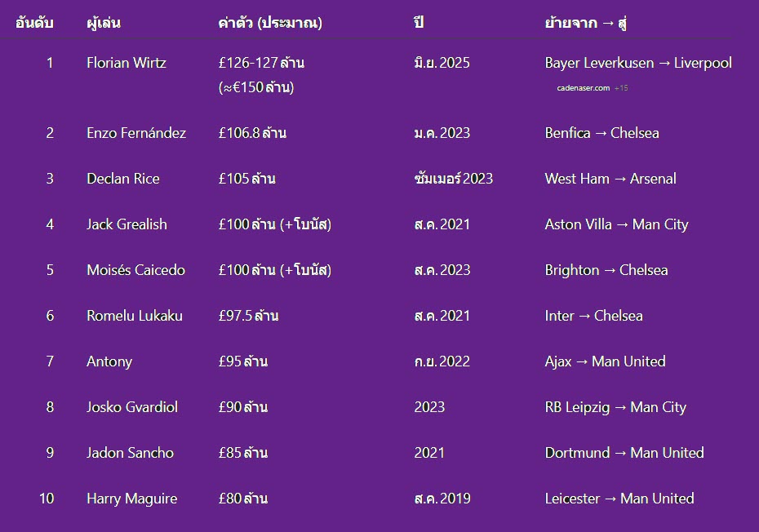Click the Josko Gvardiol name cell
Image resolution: width=759 pixels, height=532 pixels.
(132, 407)
